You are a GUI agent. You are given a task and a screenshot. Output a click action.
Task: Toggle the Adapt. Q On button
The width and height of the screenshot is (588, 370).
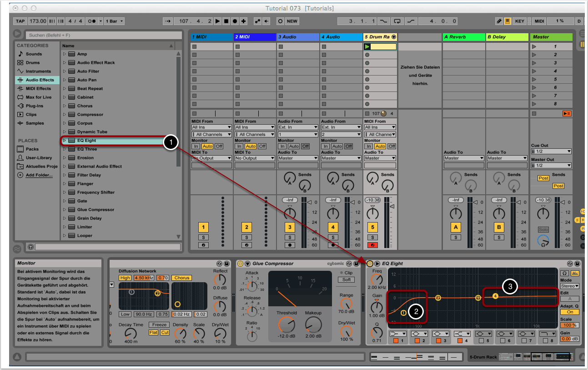569,312
